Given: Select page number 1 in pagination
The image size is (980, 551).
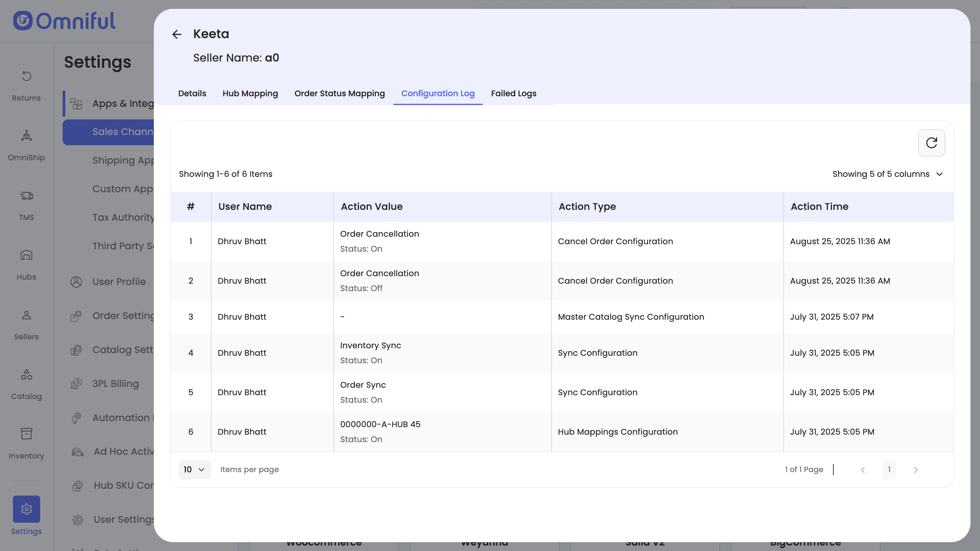Looking at the screenshot, I should pos(889,470).
